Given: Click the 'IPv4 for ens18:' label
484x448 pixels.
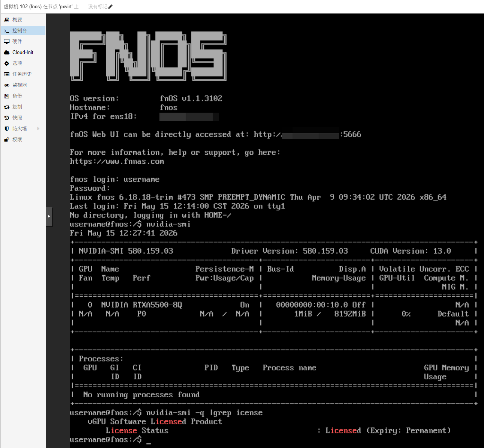Looking at the screenshot, I should pyautogui.click(x=103, y=116).
